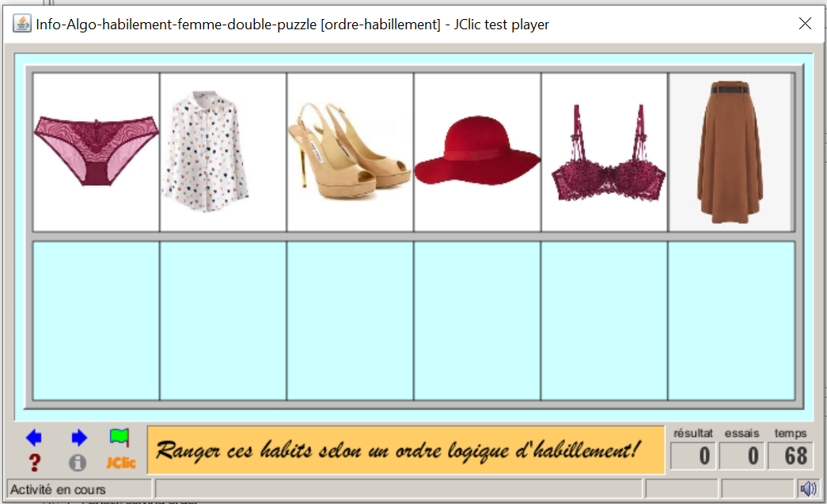The height and width of the screenshot is (504, 827).
Task: Select the burgundy lace panties picture
Action: pos(96,152)
